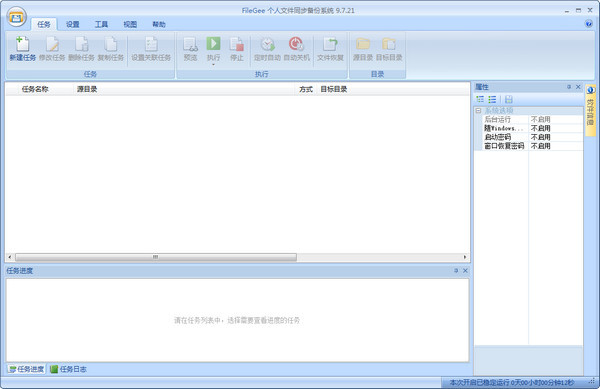Click 不启用 value for 随Windows...
The width and height of the screenshot is (600, 389).
pos(540,128)
